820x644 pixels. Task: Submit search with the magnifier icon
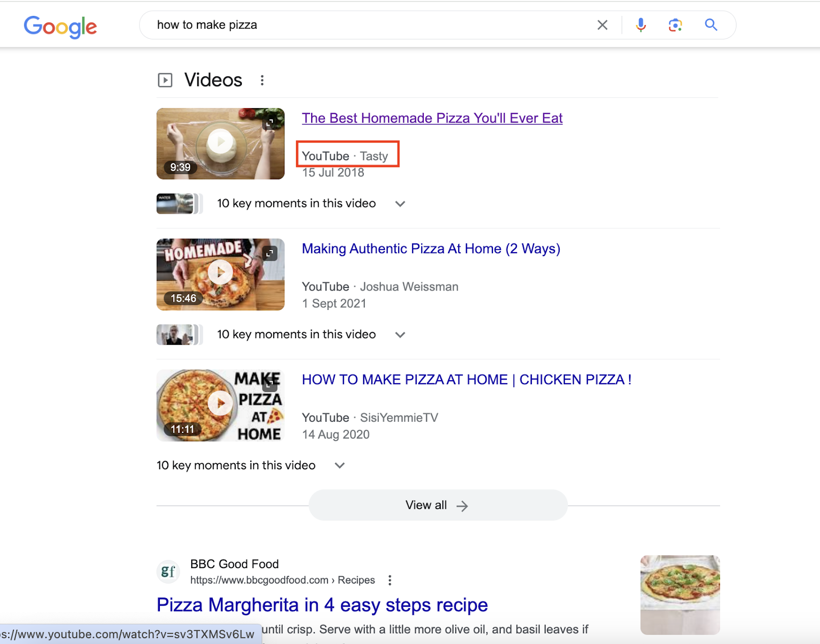tap(711, 25)
